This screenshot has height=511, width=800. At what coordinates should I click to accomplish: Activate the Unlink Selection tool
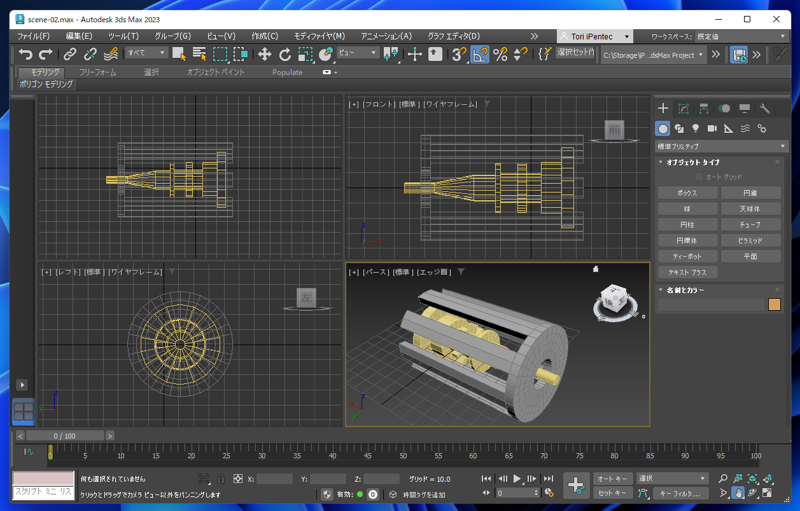point(90,54)
